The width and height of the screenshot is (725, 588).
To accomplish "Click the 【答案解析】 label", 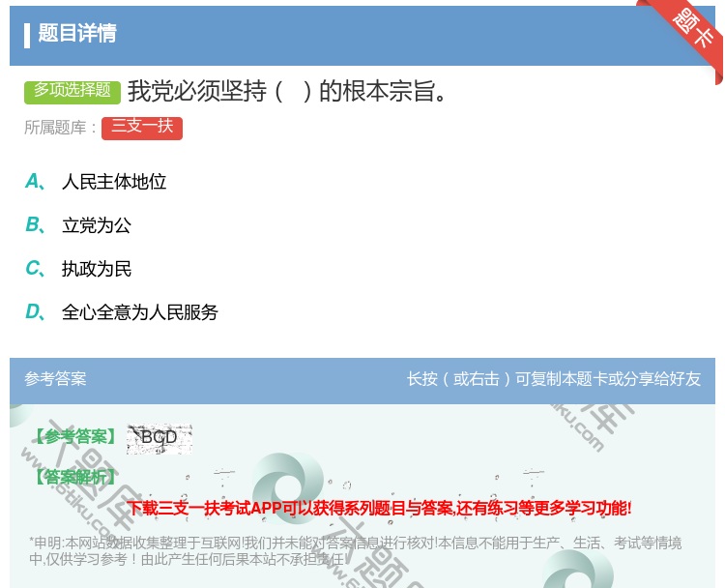I will point(75,477).
